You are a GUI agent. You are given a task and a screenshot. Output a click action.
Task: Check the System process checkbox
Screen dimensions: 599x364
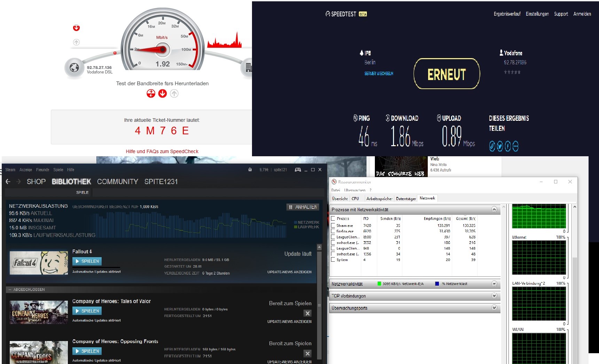click(x=333, y=260)
